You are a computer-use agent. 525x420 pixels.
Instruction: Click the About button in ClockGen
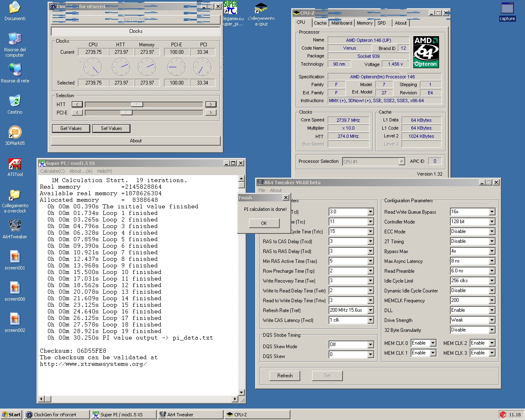[x=136, y=141]
